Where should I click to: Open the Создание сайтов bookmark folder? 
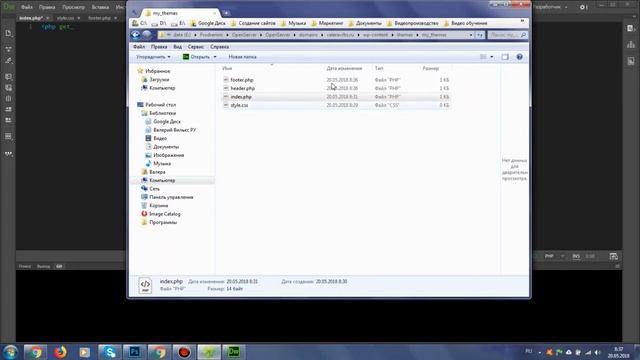tap(253, 23)
